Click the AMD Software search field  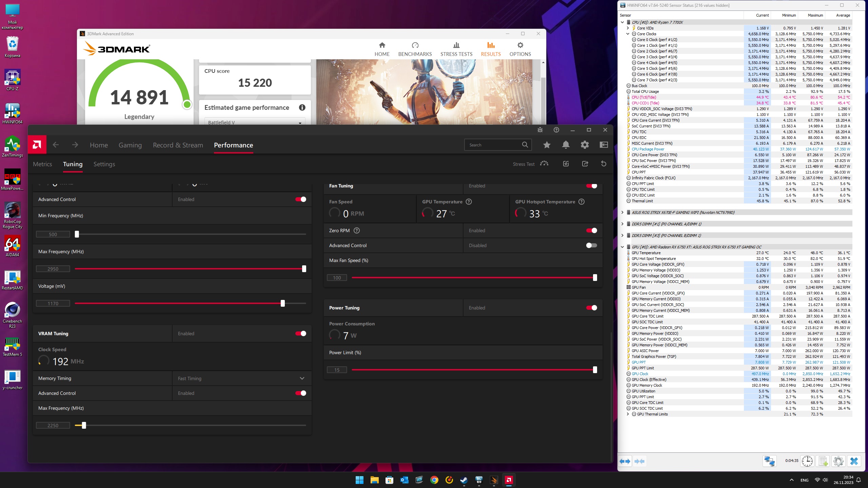click(493, 145)
